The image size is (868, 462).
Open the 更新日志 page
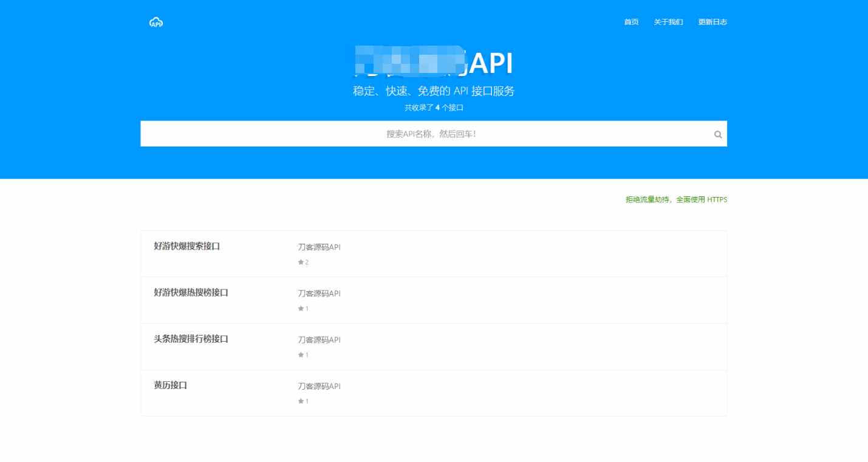pyautogui.click(x=711, y=22)
